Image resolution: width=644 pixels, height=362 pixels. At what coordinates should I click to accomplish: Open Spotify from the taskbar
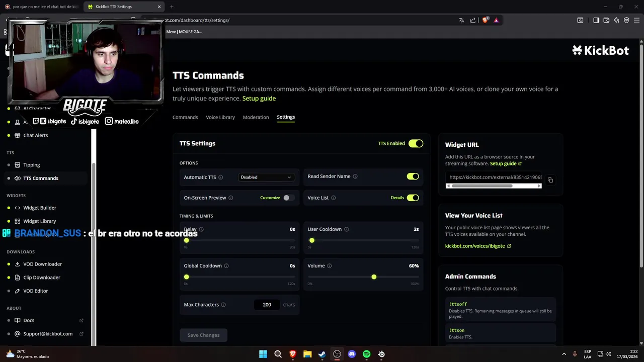tap(367, 354)
